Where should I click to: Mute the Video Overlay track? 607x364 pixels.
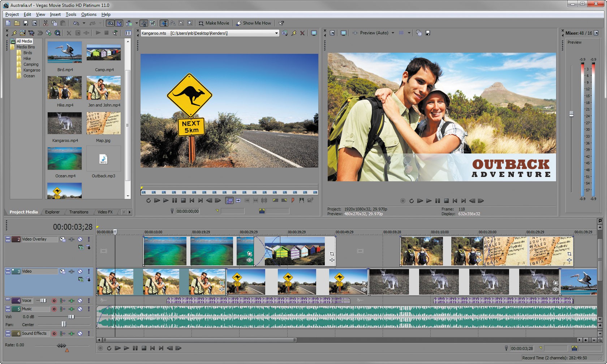coord(80,239)
